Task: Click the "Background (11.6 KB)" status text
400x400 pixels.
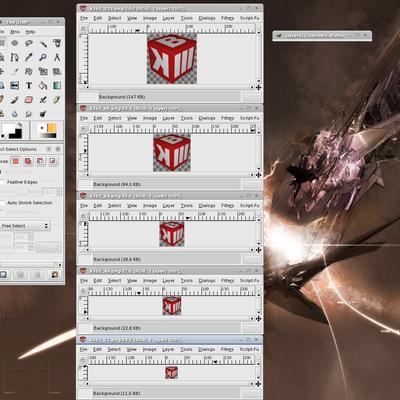Action: 117,393
